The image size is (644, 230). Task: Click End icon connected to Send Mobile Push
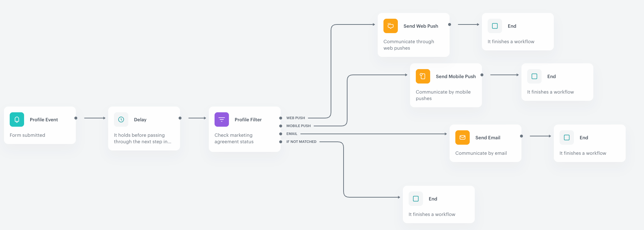534,76
